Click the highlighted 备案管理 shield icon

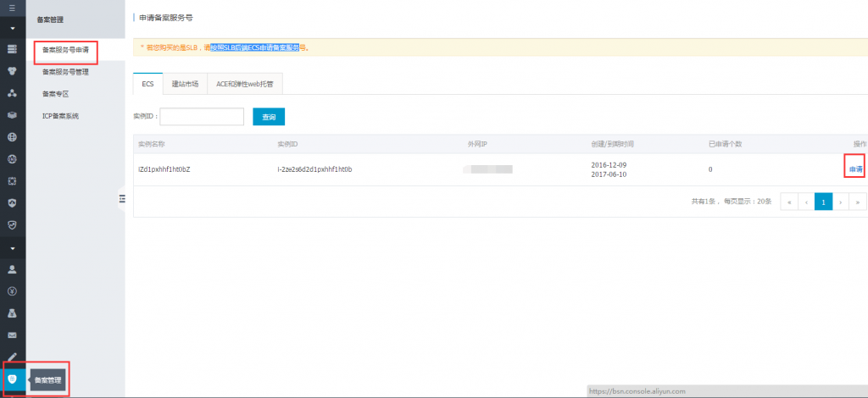point(13,379)
